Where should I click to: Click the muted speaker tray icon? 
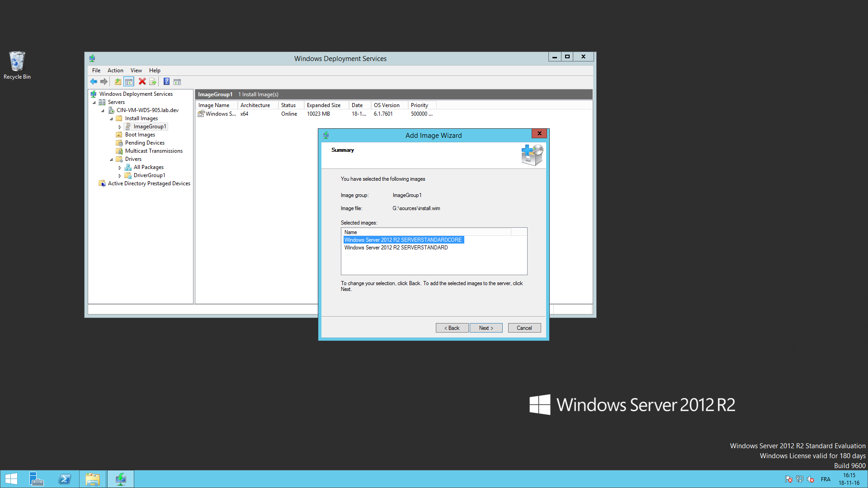[811, 479]
